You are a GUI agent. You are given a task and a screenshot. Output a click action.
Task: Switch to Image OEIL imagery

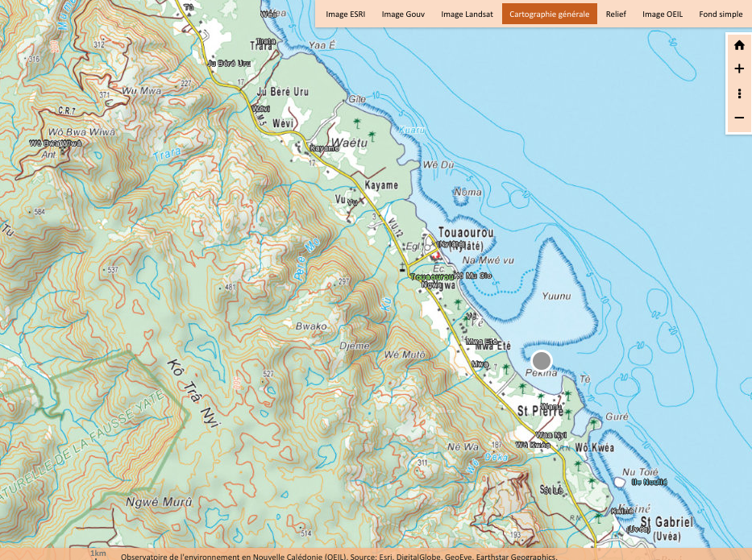(663, 14)
